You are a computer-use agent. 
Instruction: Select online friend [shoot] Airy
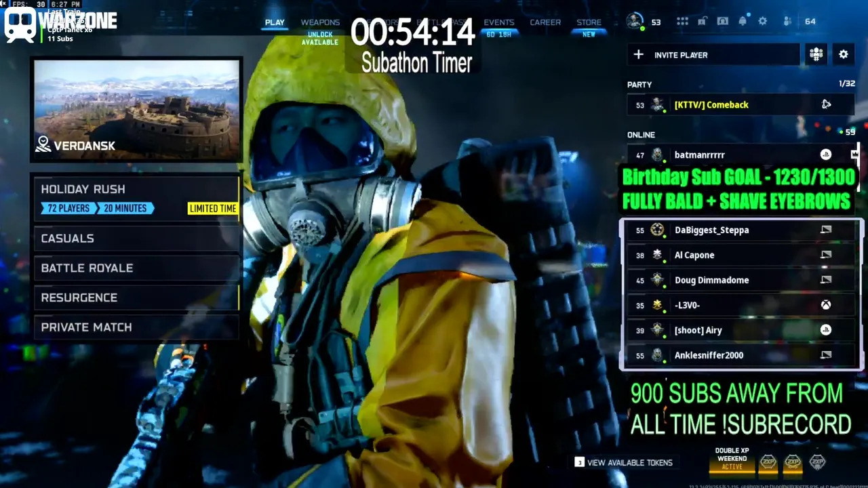pos(741,330)
